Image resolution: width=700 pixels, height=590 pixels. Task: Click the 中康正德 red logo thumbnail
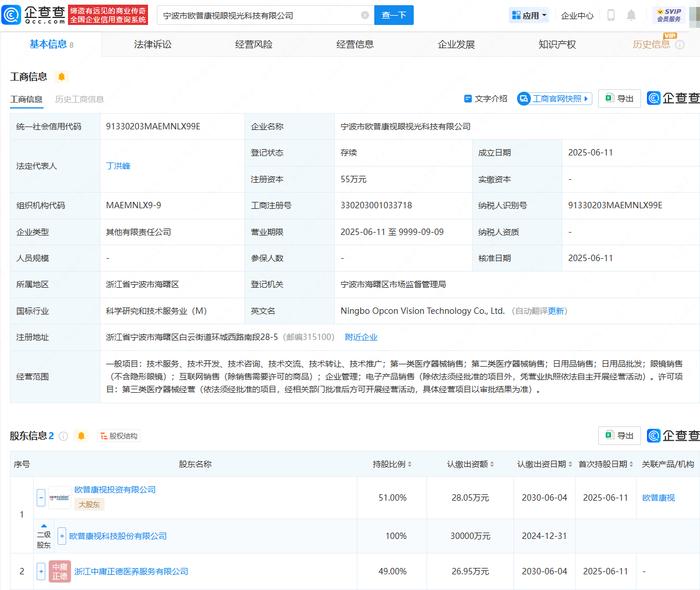click(59, 571)
